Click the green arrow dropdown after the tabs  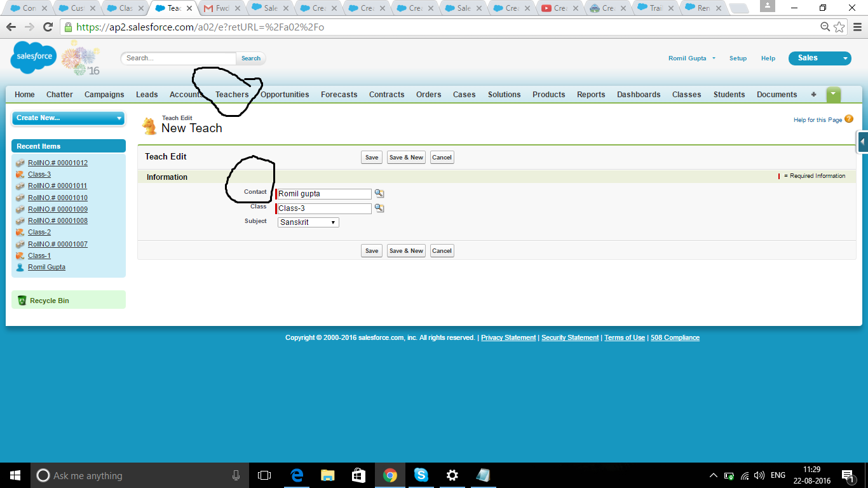pos(834,95)
